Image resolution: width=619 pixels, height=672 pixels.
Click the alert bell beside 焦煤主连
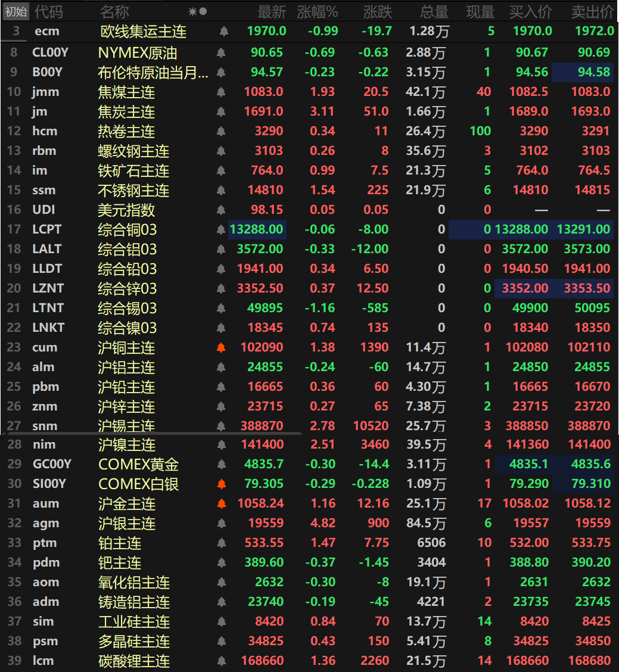click(221, 92)
